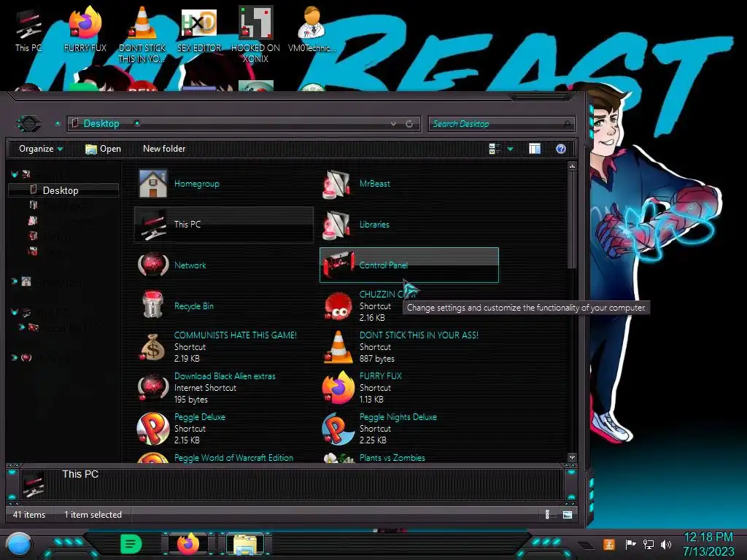The image size is (747, 560).
Task: Select the This PC item in file list
Action: (x=223, y=225)
